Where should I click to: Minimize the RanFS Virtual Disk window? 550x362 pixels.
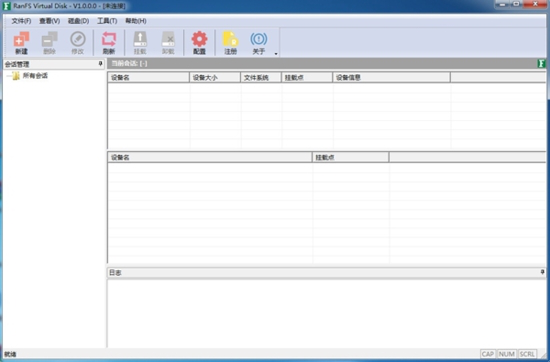click(x=503, y=4)
